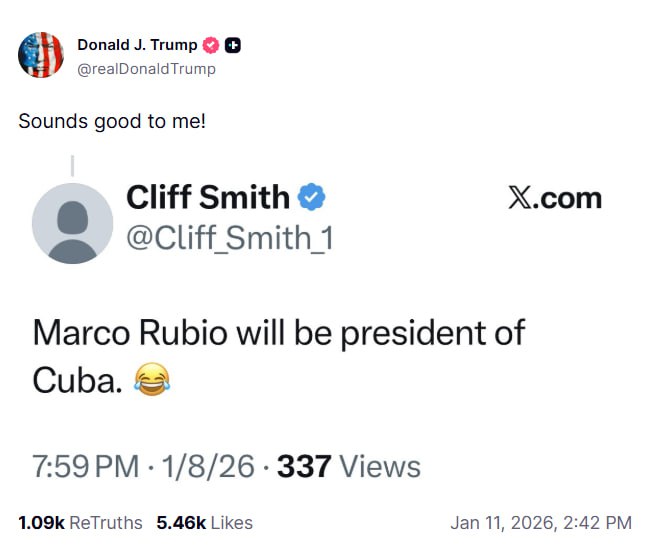Open the Donald J. Trump display name

pyautogui.click(x=137, y=45)
